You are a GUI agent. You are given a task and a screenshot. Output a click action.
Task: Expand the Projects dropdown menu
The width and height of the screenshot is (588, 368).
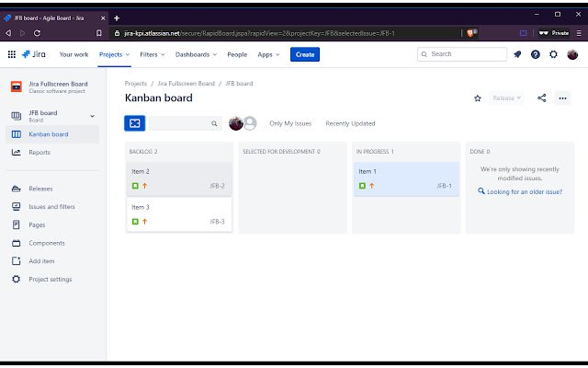pos(114,54)
